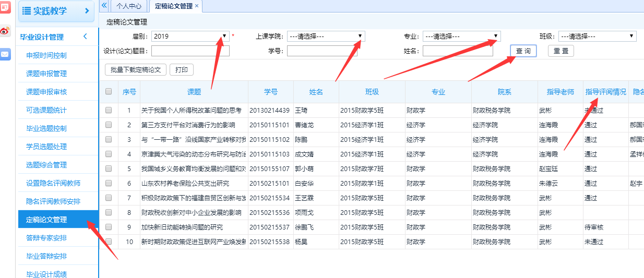644x278 pixels.
Task: Click into the 学号 input field
Action: click(322, 51)
